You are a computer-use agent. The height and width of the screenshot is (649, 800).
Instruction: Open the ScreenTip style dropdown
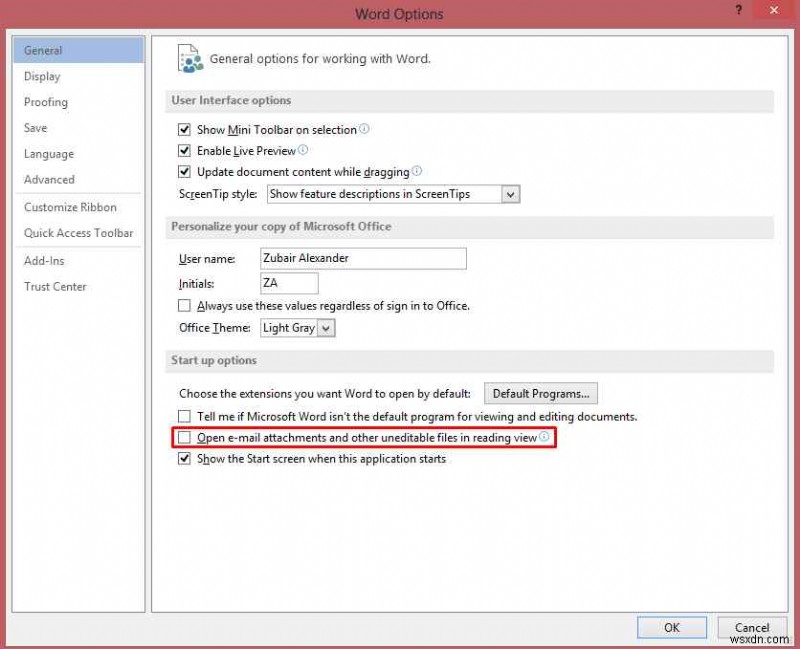pos(509,194)
